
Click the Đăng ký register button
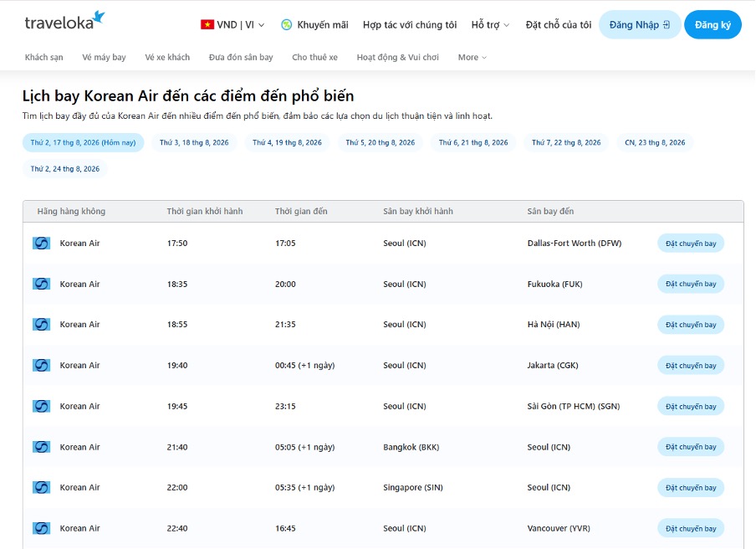[x=713, y=24]
